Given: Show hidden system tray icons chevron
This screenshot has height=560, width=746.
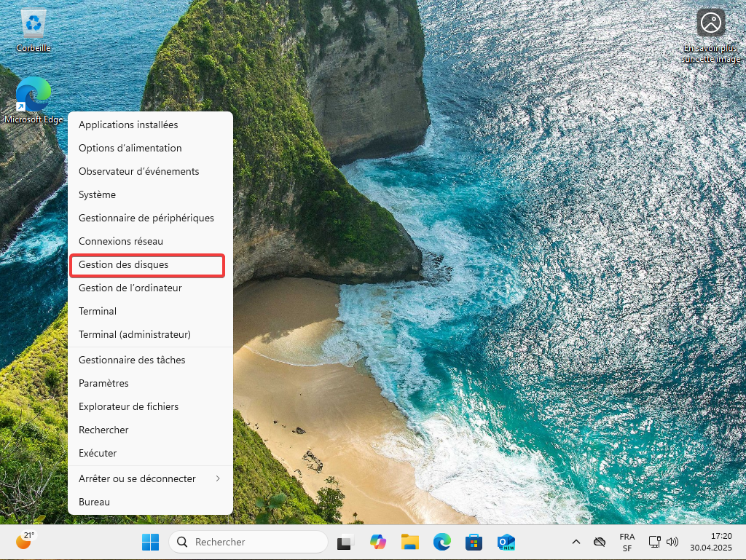Looking at the screenshot, I should (x=576, y=542).
